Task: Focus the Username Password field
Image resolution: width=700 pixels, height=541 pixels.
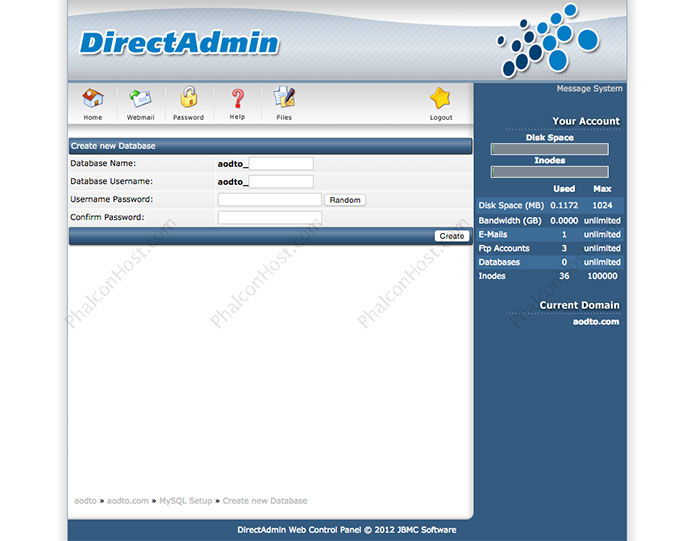Action: pyautogui.click(x=270, y=200)
